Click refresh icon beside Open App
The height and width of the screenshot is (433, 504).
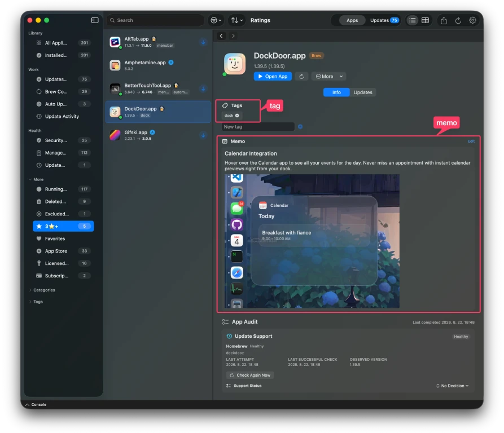tap(301, 76)
